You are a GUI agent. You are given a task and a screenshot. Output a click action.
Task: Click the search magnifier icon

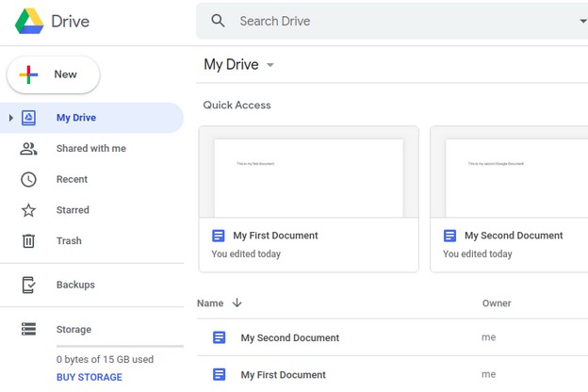[x=218, y=21]
